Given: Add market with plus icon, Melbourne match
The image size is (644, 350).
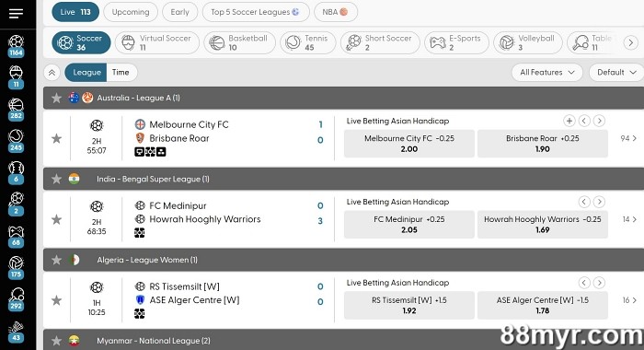Looking at the screenshot, I should point(569,121).
